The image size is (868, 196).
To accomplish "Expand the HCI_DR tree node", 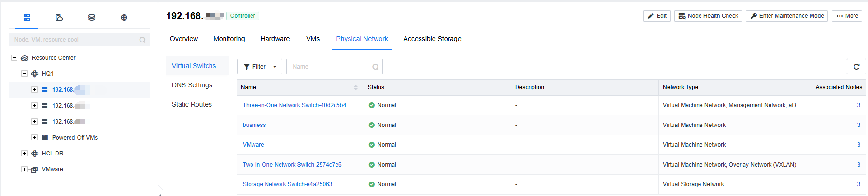I will pos(24,154).
